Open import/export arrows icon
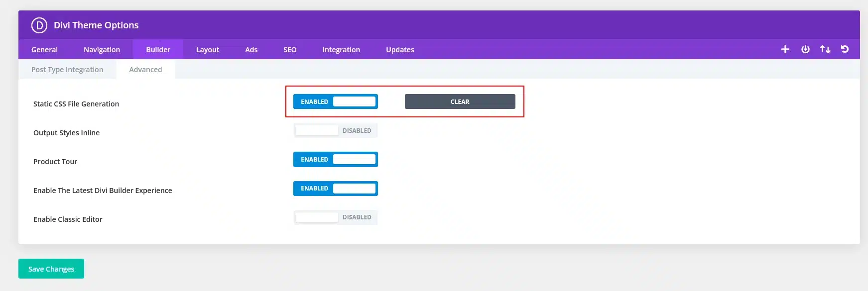The height and width of the screenshot is (291, 868). 825,49
